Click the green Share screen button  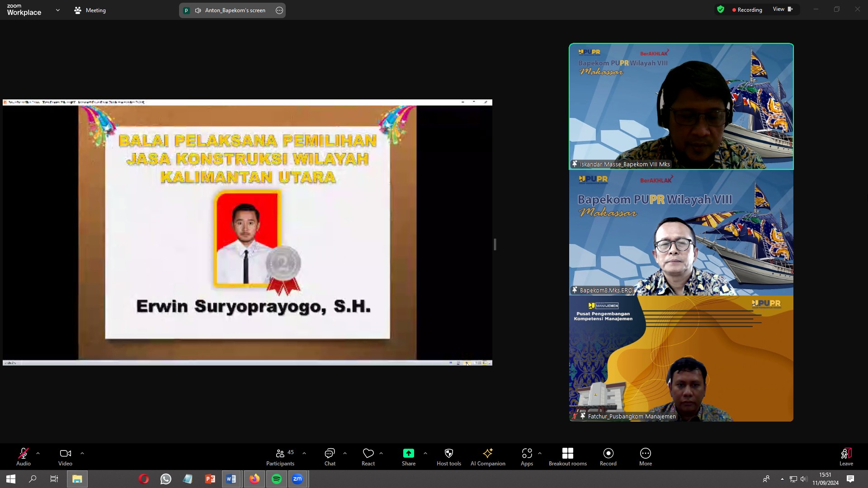tap(409, 456)
